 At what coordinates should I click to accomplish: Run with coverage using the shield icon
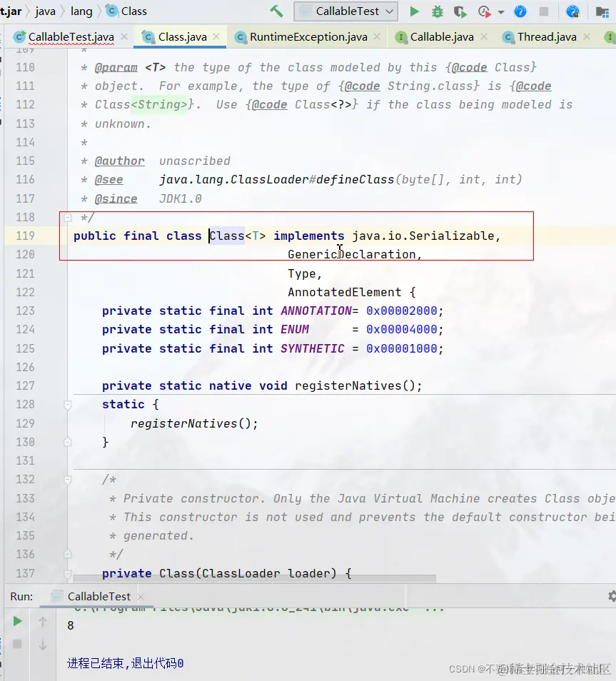460,11
